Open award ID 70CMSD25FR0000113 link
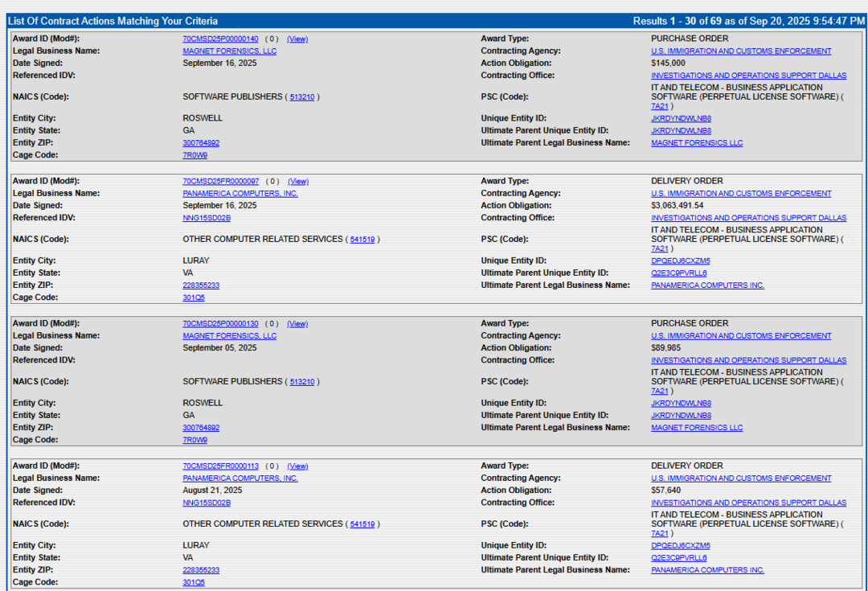 tap(220, 466)
